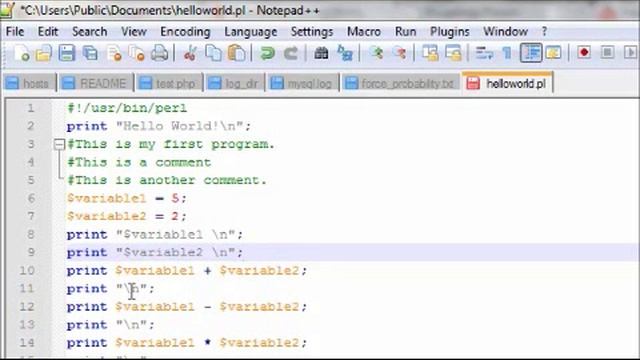Click the Copy icon in the toolbar

point(213,53)
